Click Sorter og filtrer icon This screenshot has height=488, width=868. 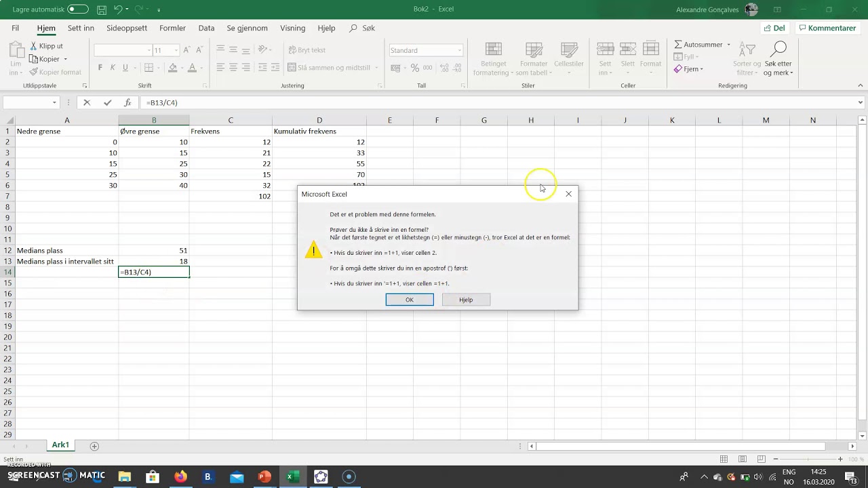[747, 49]
